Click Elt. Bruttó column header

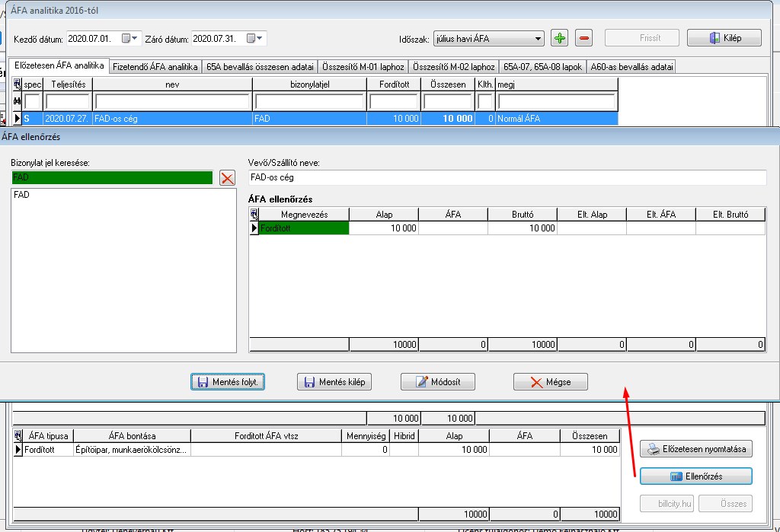click(730, 215)
